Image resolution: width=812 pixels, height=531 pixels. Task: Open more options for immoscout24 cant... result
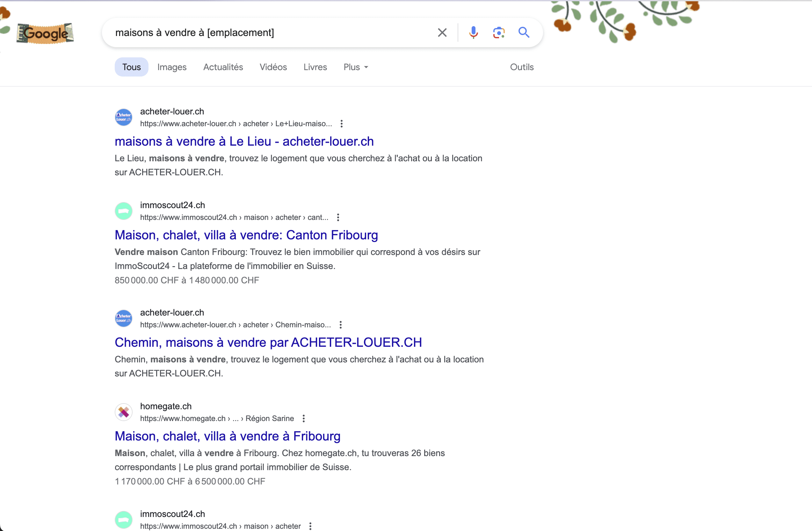click(338, 217)
